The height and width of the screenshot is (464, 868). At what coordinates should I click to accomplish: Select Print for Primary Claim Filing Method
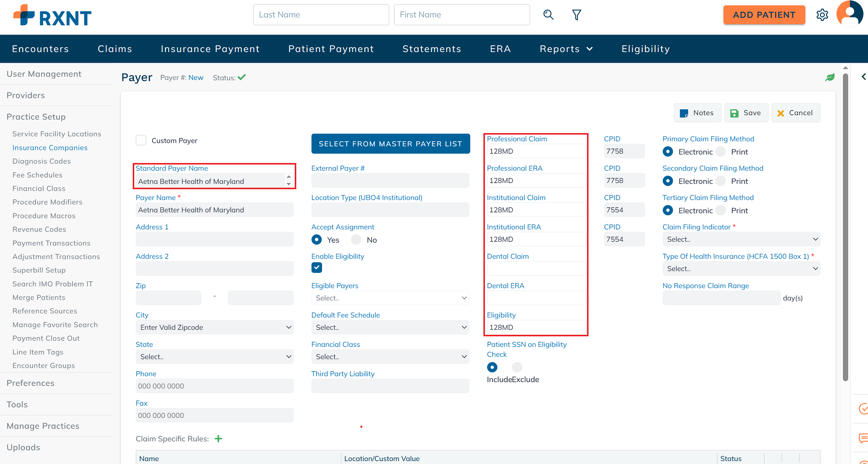tap(721, 152)
